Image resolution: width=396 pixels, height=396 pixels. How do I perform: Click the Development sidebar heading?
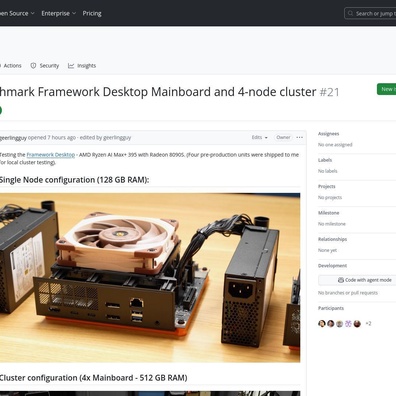tap(332, 266)
